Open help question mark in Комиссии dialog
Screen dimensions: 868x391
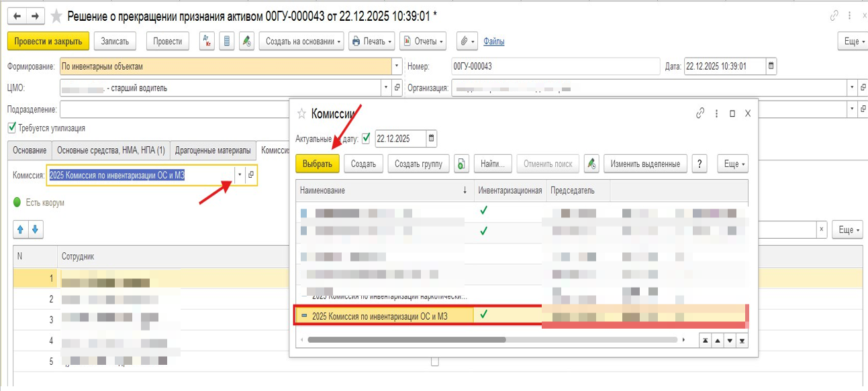(700, 164)
